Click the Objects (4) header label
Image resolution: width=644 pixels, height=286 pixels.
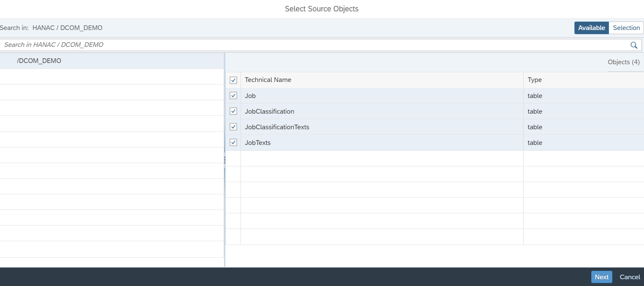point(624,62)
